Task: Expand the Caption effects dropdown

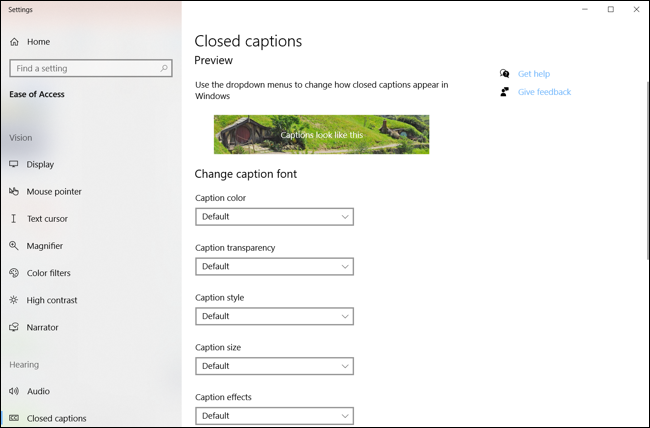Action: click(274, 416)
